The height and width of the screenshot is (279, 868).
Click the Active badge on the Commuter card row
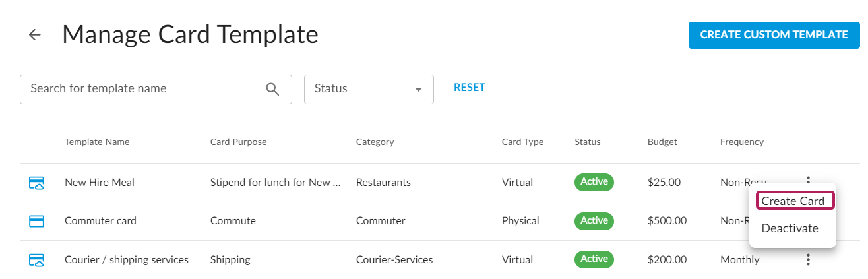[594, 220]
